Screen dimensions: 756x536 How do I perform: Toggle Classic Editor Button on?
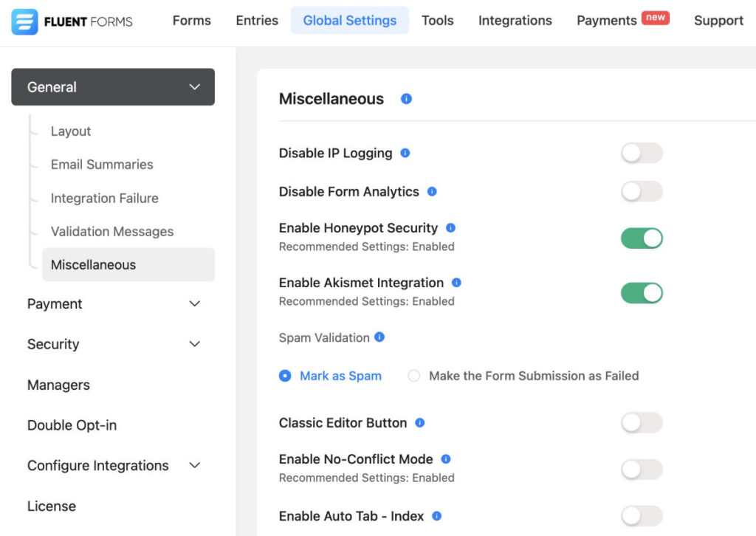coord(642,422)
